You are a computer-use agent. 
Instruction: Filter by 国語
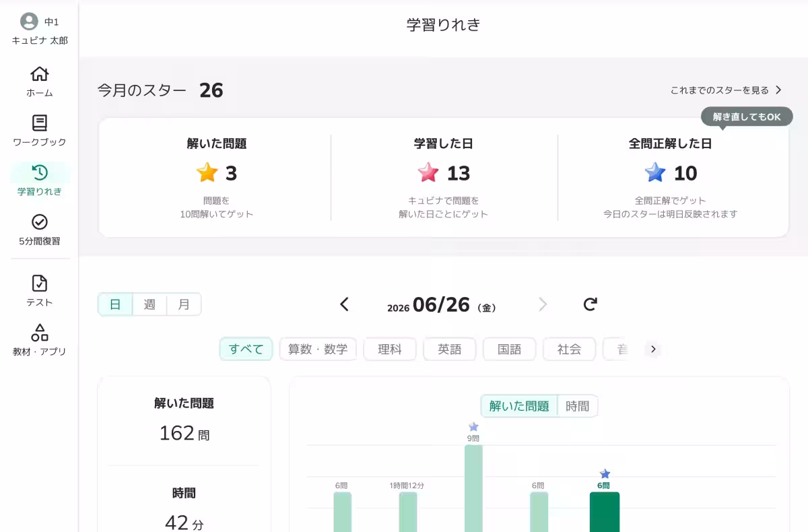pyautogui.click(x=510, y=349)
